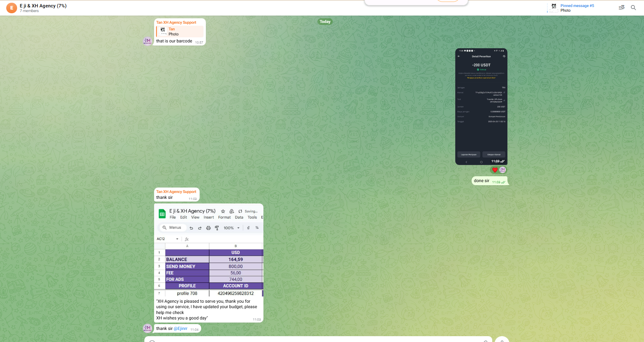The height and width of the screenshot is (342, 644).
Task: Click the avatar beside "that is our barcode"
Action: click(147, 41)
